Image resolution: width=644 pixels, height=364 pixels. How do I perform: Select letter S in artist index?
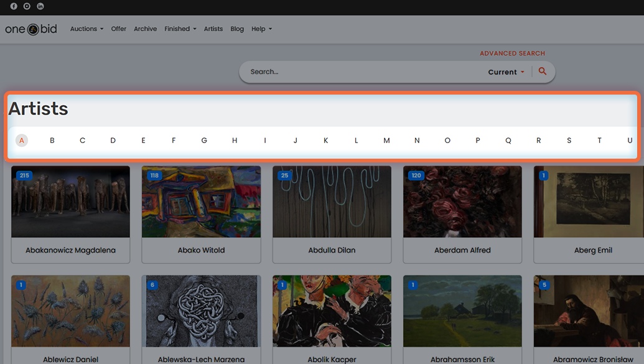569,141
